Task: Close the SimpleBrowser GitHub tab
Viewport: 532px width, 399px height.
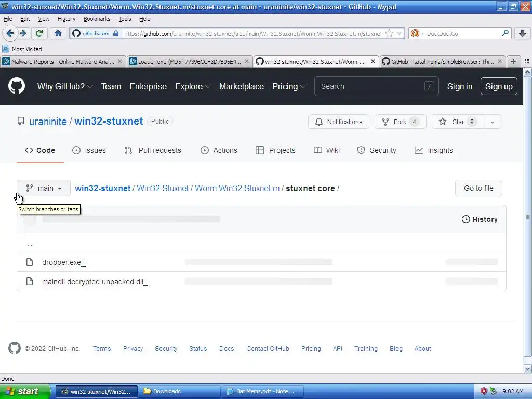Action: point(500,61)
